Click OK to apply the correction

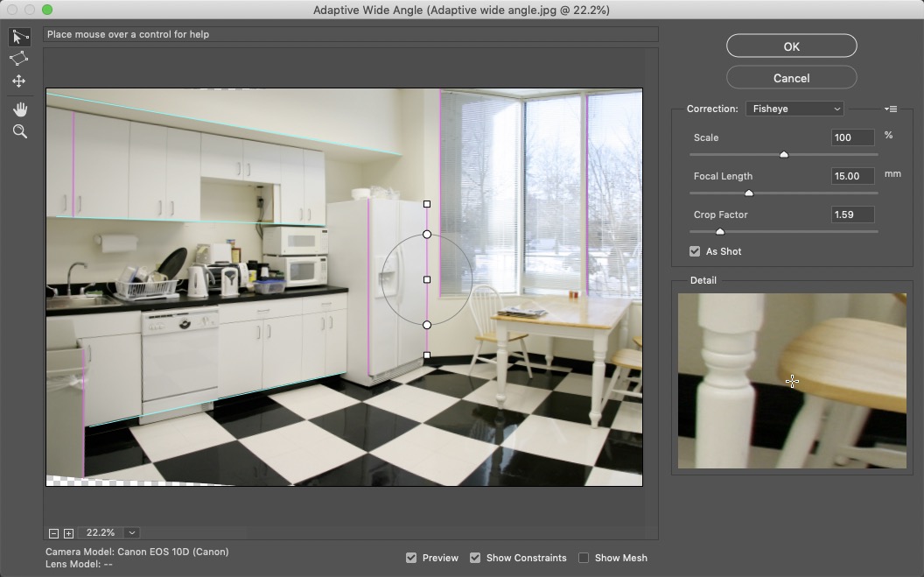(x=791, y=46)
